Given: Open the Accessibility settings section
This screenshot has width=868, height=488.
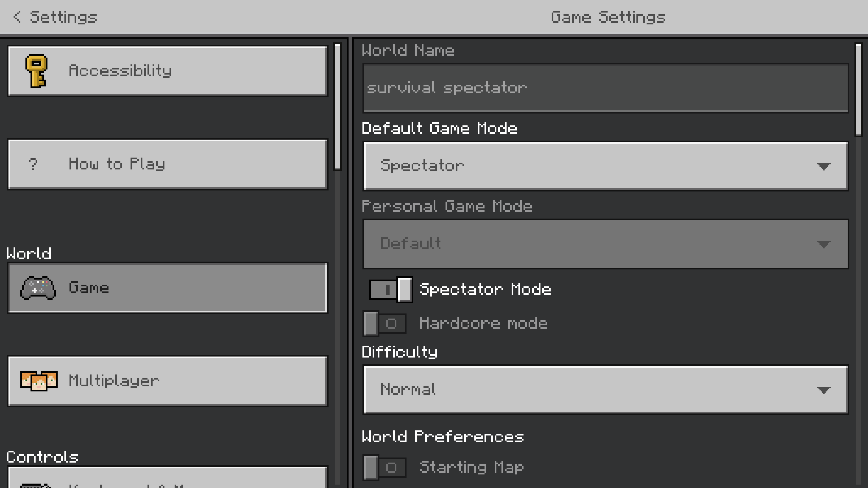Looking at the screenshot, I should (x=167, y=71).
